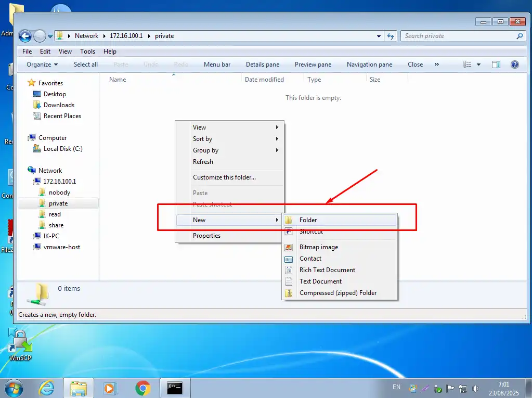
Task: Open Google Chrome from the taskbar
Action: [142, 388]
